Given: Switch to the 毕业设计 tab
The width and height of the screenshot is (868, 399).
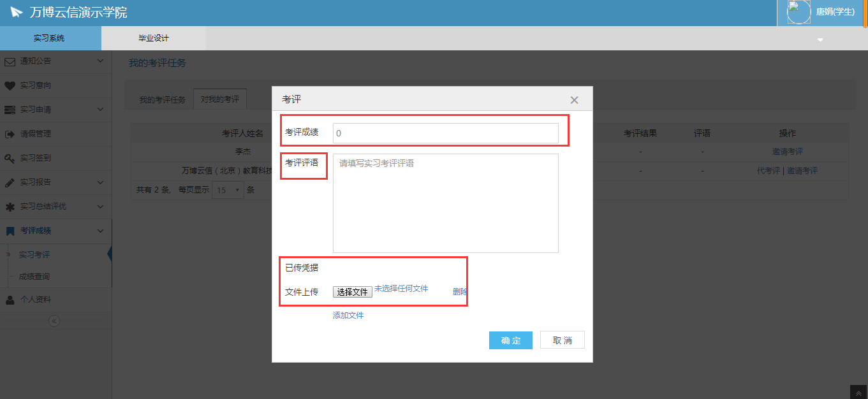Looking at the screenshot, I should (154, 38).
